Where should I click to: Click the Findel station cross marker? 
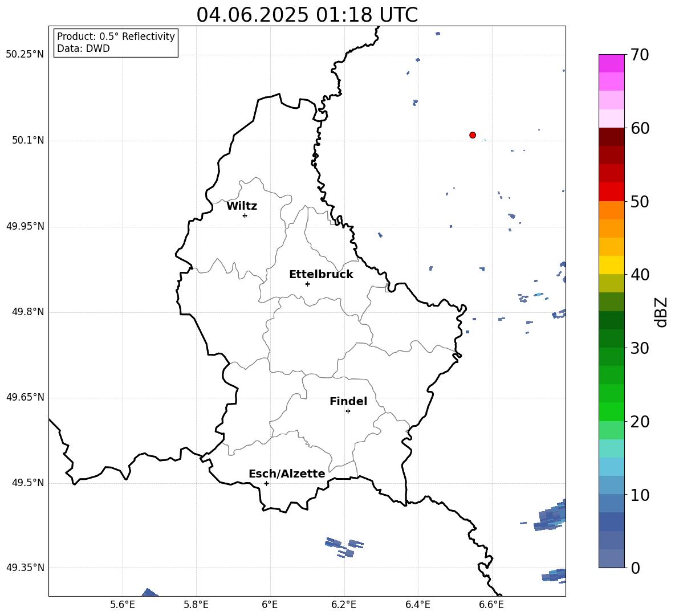coord(348,411)
